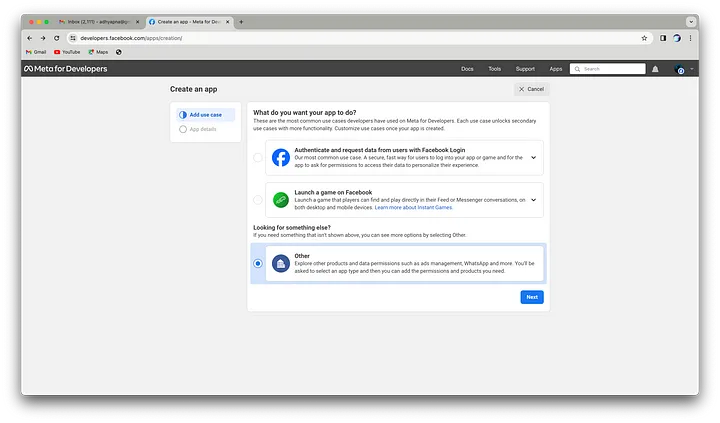Viewport: 720px width, 423px height.
Task: Click the green Instant Games icon
Action: 281,200
